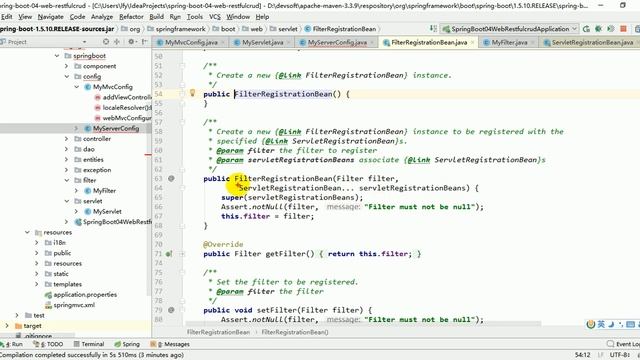Expand the component package
The width and height of the screenshot is (640, 360).
tap(67, 66)
